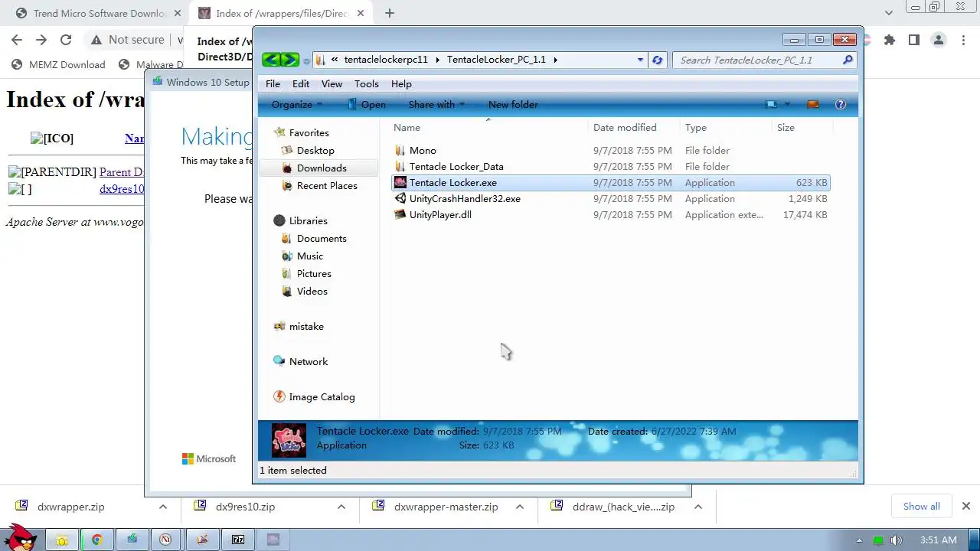The height and width of the screenshot is (551, 980).
Task: Expand the Share with dropdown
Action: pos(436,105)
